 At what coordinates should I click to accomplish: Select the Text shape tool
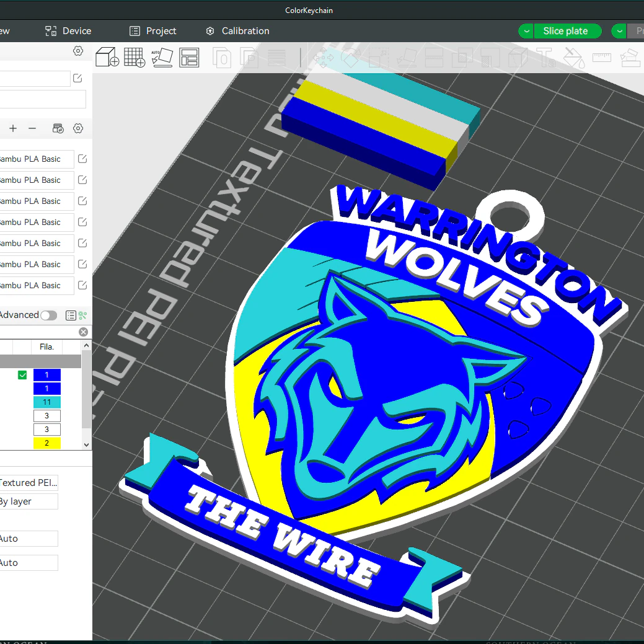(x=545, y=57)
